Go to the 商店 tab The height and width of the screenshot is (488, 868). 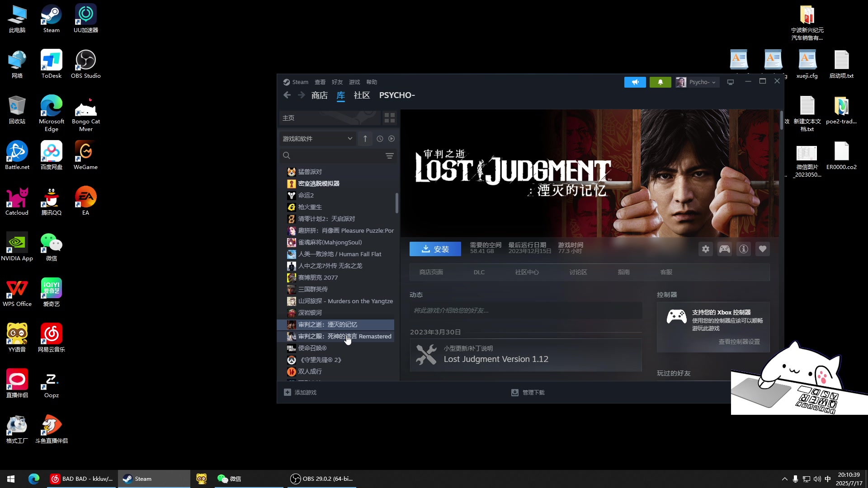pos(320,95)
